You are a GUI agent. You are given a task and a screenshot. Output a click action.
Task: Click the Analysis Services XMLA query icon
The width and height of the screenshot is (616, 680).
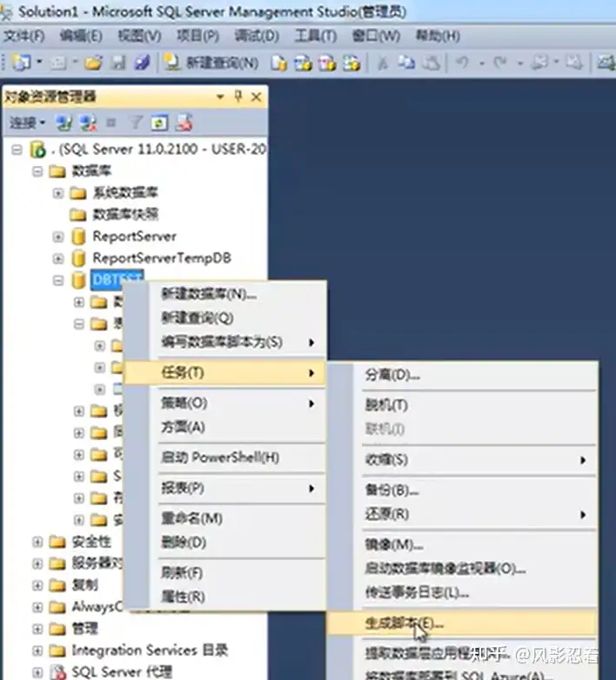[x=352, y=63]
